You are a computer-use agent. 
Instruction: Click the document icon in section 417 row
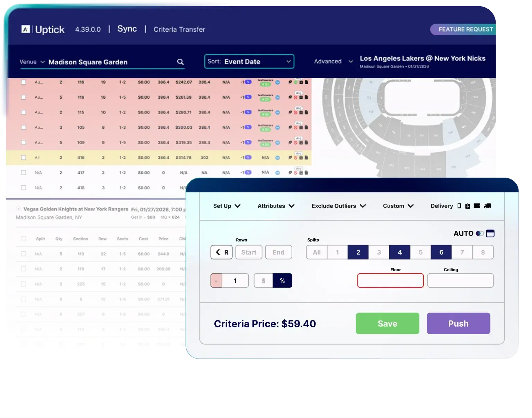(x=306, y=173)
